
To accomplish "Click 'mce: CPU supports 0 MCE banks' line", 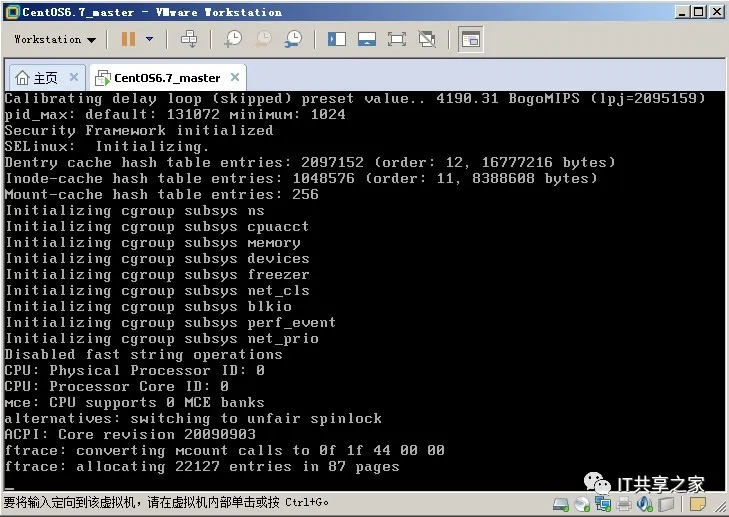I will (x=134, y=402).
